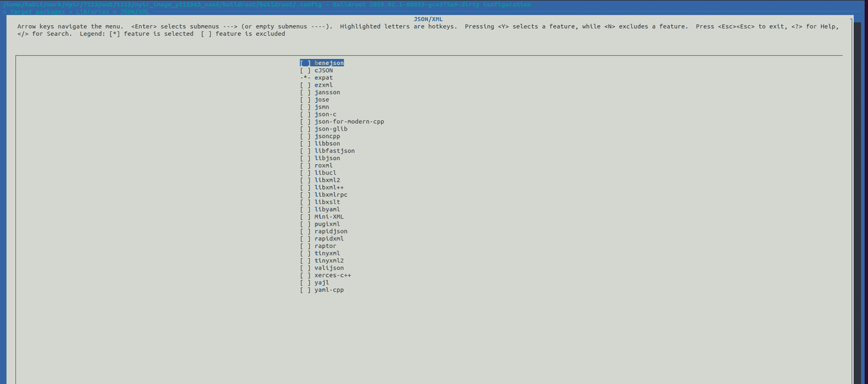Enable the cJSON package checkbox
The image size is (868, 384).
(305, 70)
